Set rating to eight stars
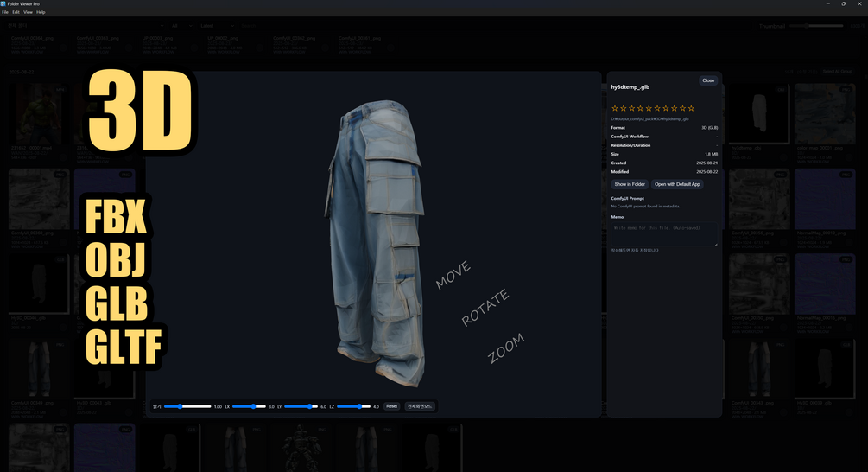Image resolution: width=868 pixels, height=472 pixels. click(675, 108)
